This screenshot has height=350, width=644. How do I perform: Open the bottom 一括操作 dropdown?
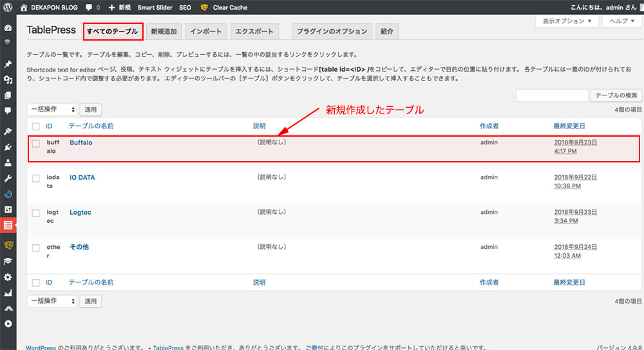(x=52, y=301)
